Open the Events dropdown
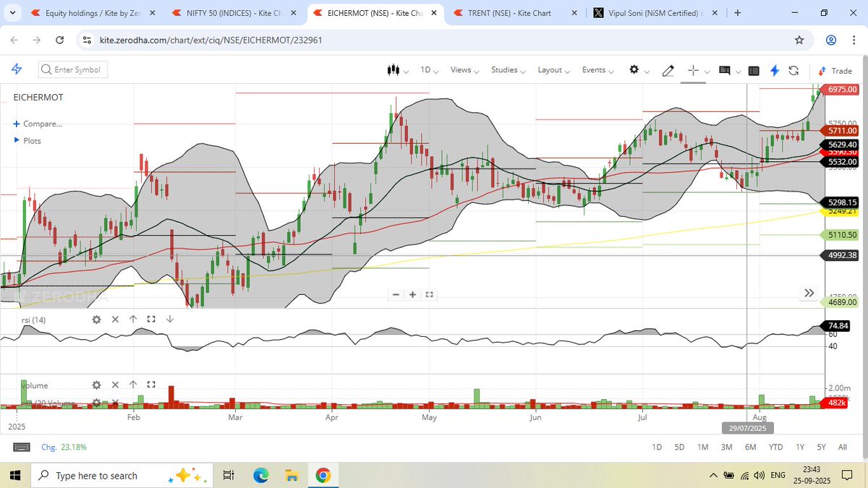 [x=597, y=70]
